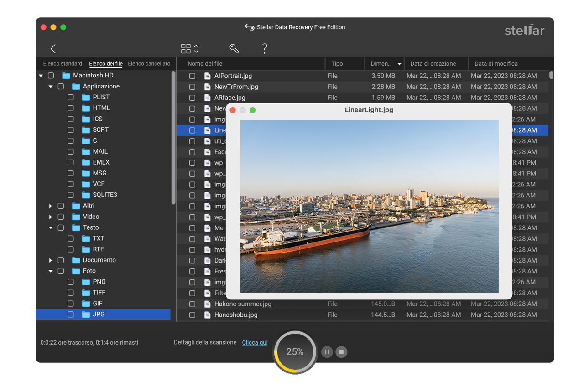
Task: Click the LinearLight.jpg preview image
Action: click(x=370, y=206)
